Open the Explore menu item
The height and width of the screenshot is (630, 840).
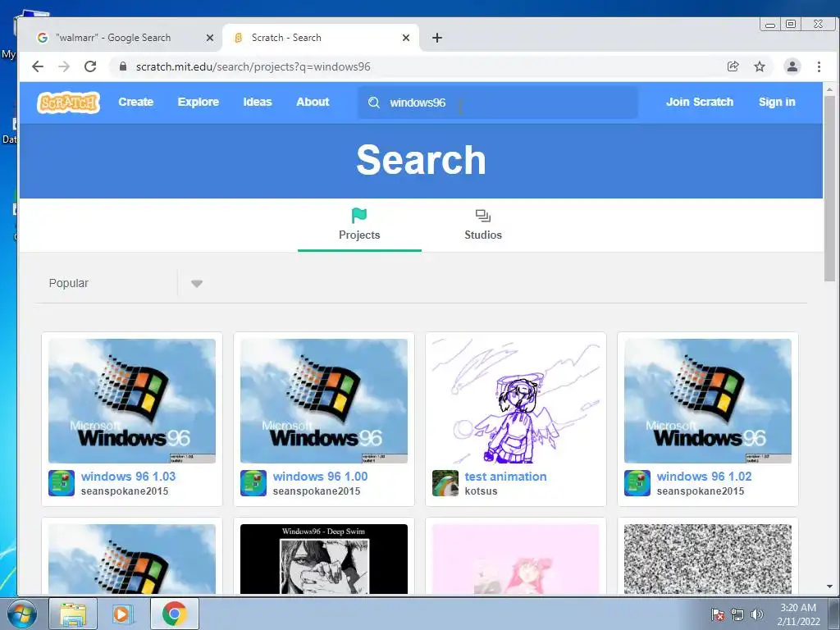(x=199, y=102)
